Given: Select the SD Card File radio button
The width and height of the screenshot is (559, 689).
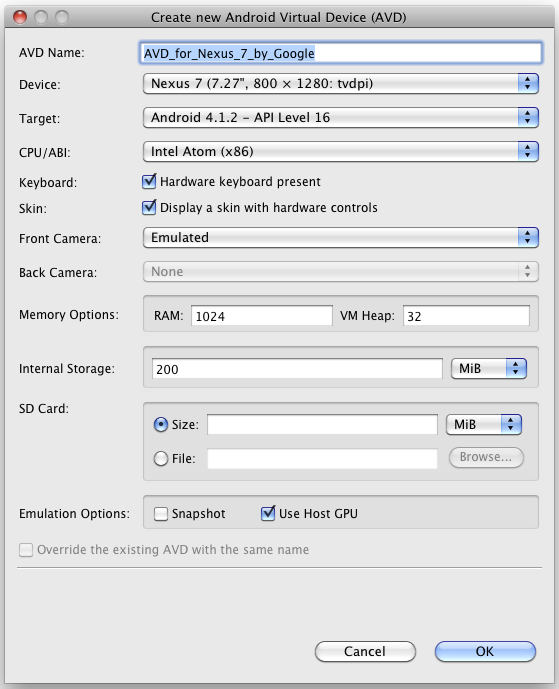Looking at the screenshot, I should pyautogui.click(x=161, y=459).
